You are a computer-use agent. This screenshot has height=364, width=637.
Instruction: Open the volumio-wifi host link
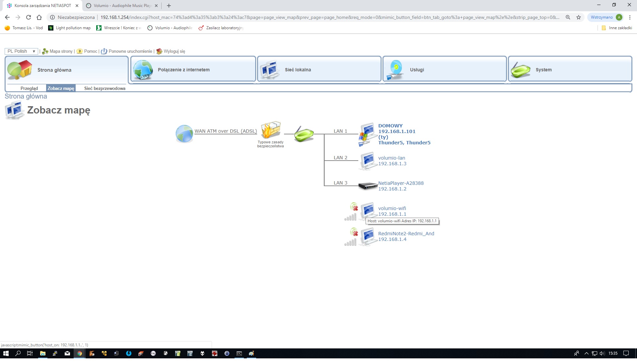coord(392,211)
